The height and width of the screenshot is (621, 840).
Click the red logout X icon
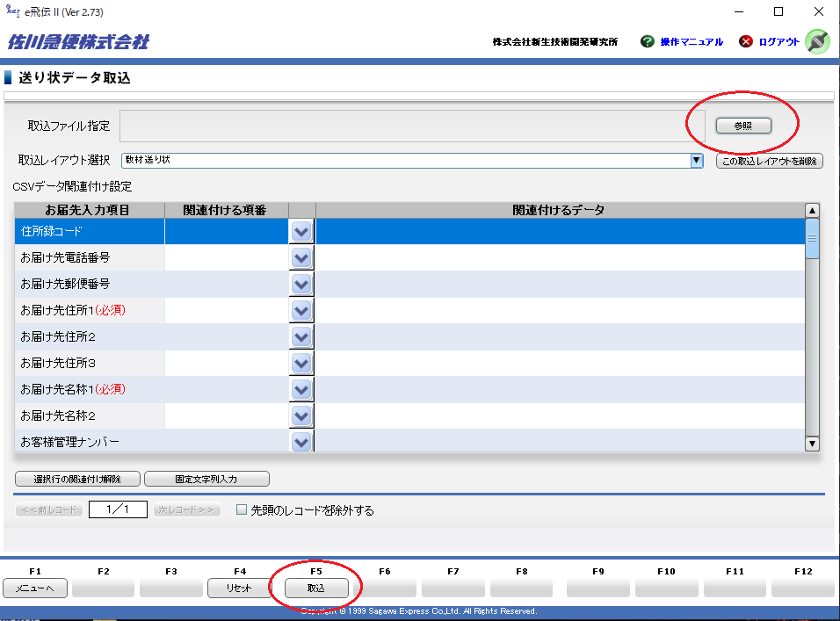746,41
